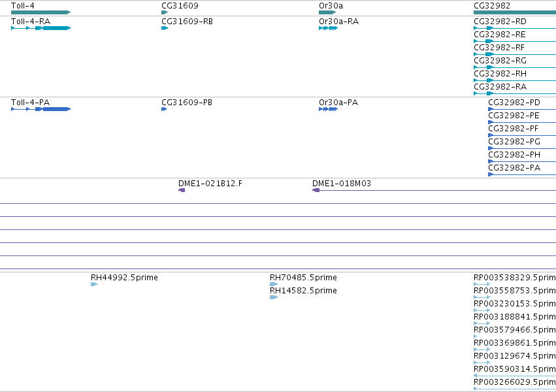Select the RP003590314.5prime reverse arrow glyph
This screenshot has height=392, width=556.
pos(515,376)
